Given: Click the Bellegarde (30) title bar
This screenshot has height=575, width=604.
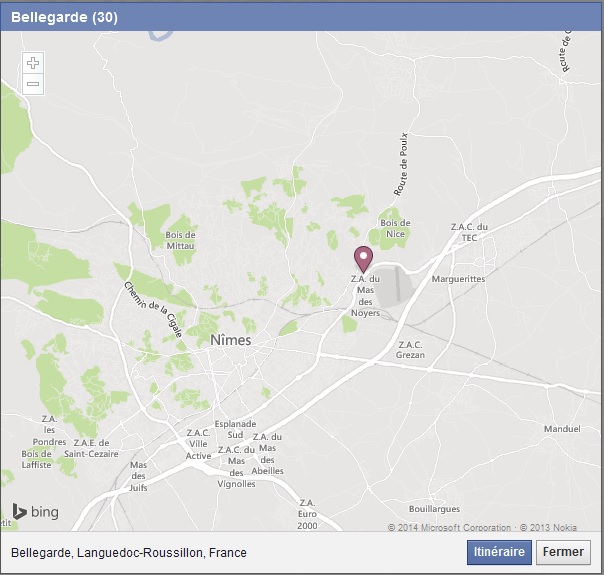Looking at the screenshot, I should click(x=300, y=17).
